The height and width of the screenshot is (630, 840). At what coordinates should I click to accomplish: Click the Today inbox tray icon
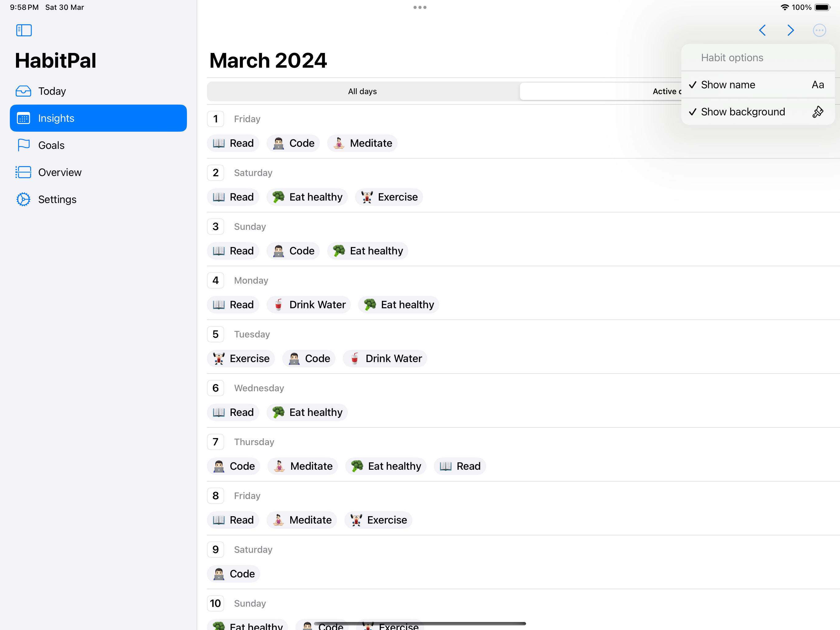click(24, 91)
